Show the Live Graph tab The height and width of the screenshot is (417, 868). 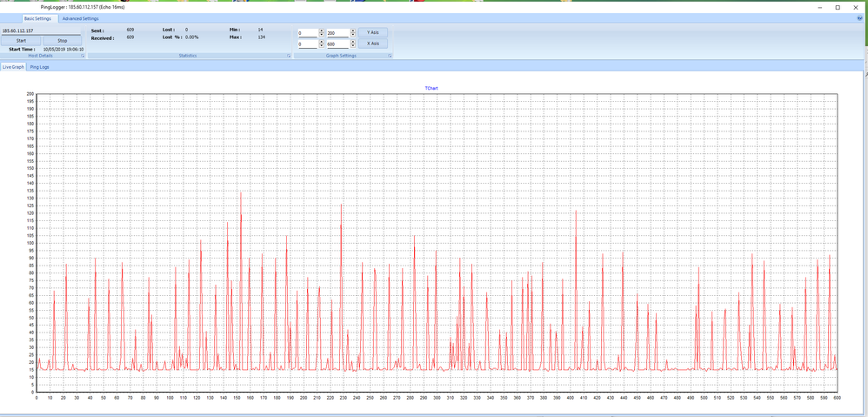pos(13,66)
